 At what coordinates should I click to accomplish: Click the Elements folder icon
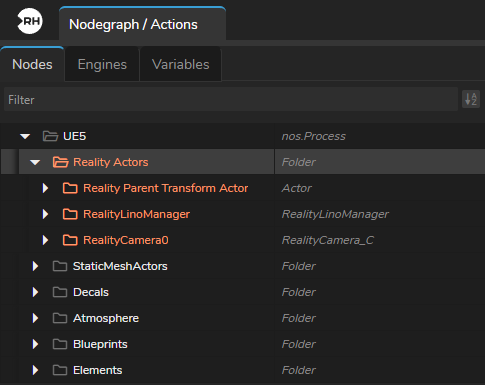pos(60,370)
